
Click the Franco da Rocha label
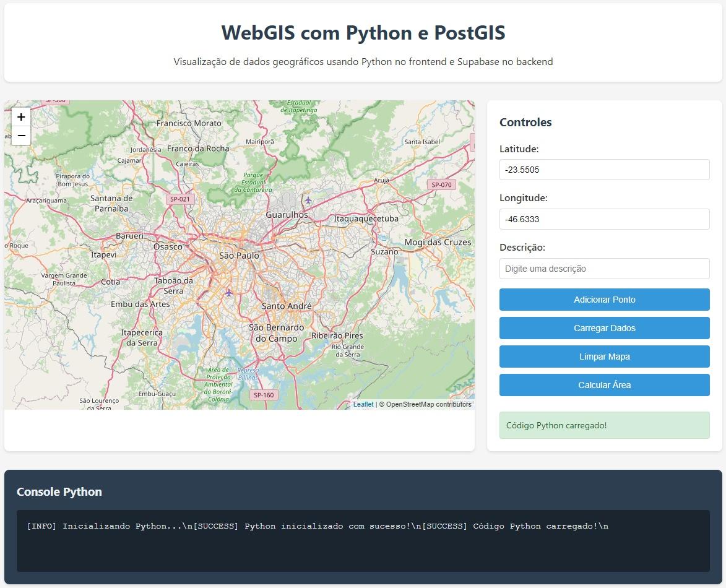[x=198, y=149]
